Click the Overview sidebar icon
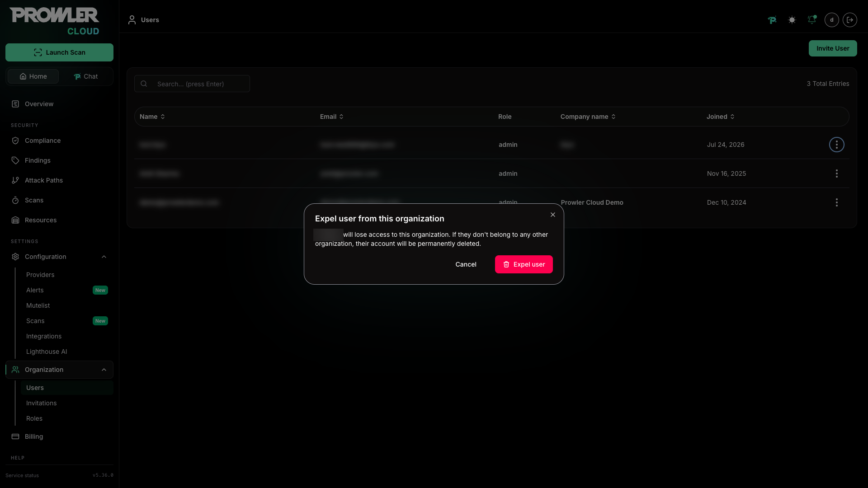 [15, 104]
